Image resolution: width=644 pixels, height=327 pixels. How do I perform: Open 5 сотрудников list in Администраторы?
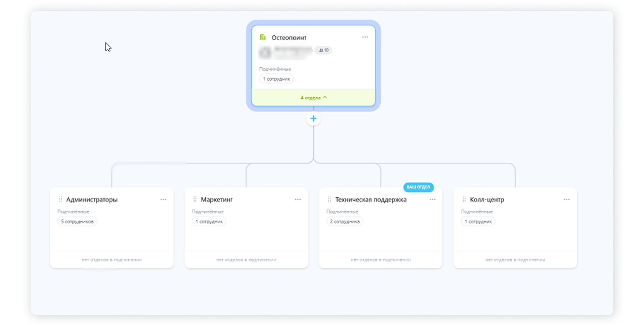(x=77, y=221)
